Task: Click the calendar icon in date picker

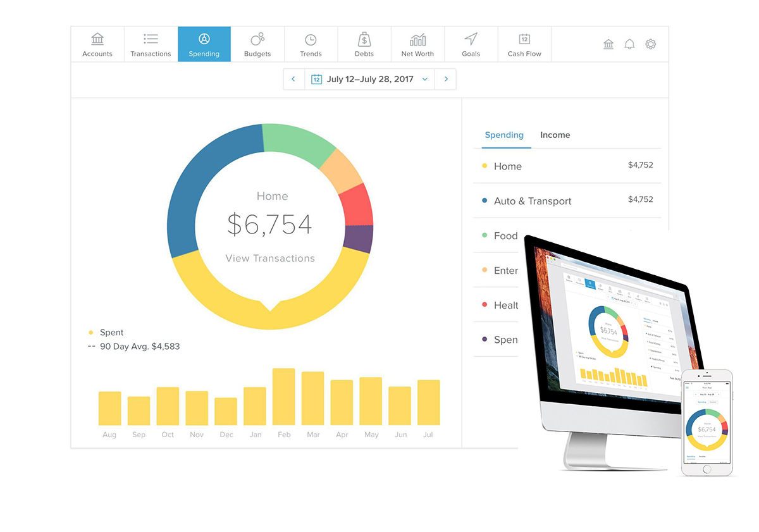Action: tap(316, 79)
